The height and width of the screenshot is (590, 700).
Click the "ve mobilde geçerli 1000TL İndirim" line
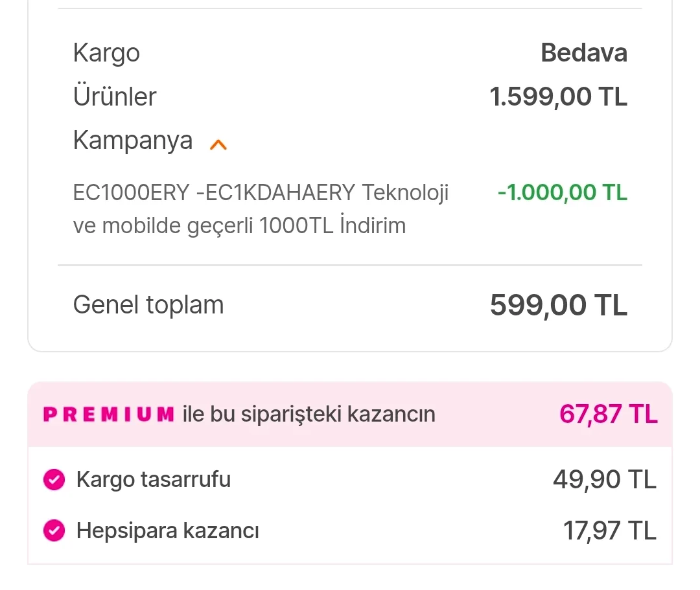[x=239, y=225]
